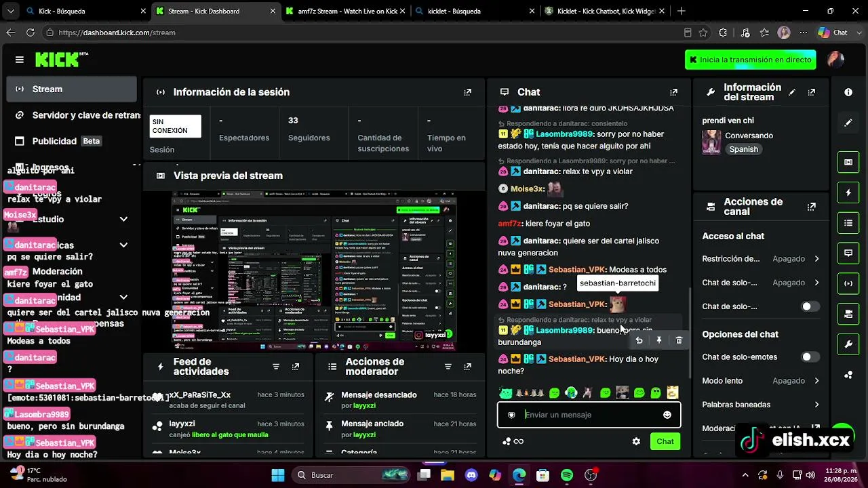This screenshot has width=868, height=488.
Task: Pop out the Chat panel
Action: pyautogui.click(x=673, y=92)
